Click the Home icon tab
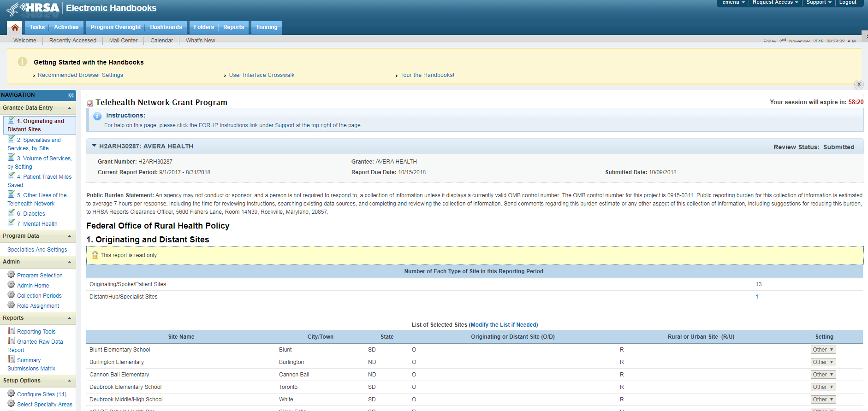 pos(15,28)
